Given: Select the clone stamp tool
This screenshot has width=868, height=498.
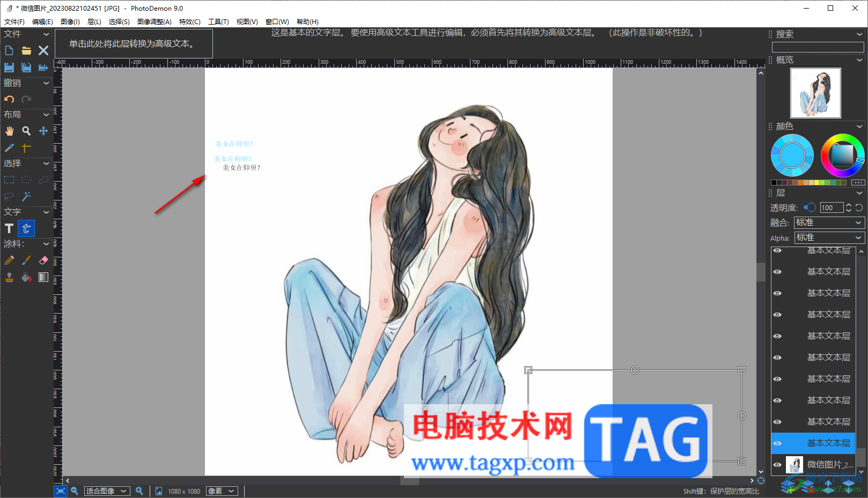Looking at the screenshot, I should [x=9, y=277].
